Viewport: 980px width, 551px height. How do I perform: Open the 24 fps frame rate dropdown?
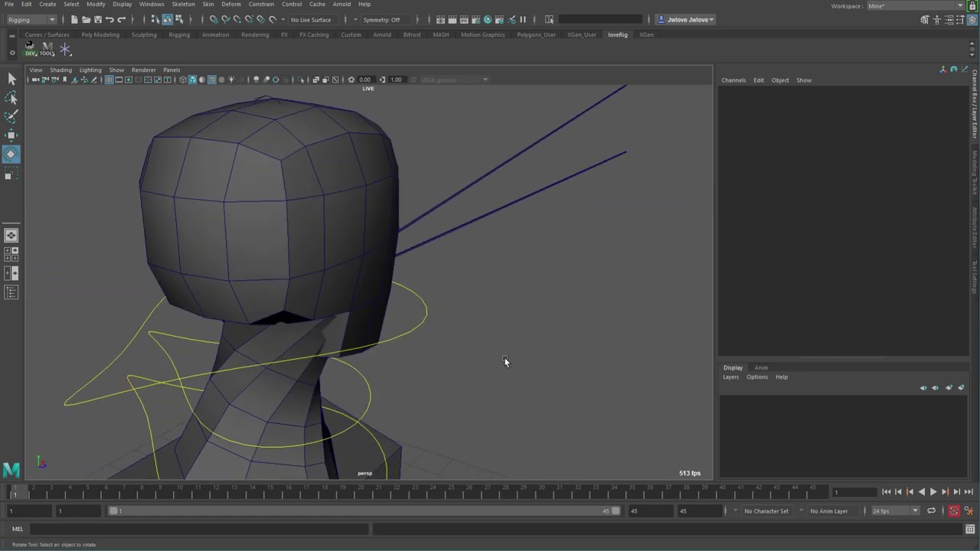(x=895, y=510)
